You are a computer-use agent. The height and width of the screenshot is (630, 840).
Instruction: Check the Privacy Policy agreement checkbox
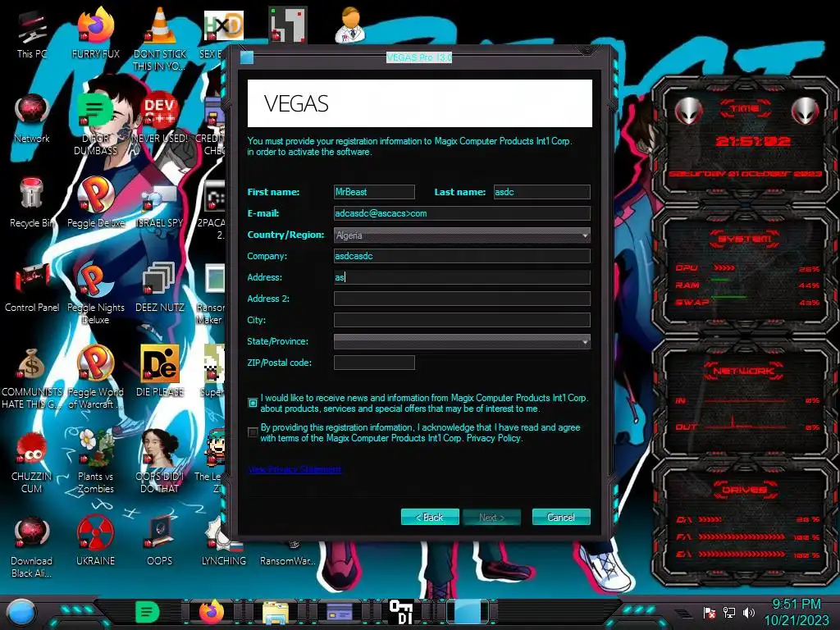pos(253,432)
